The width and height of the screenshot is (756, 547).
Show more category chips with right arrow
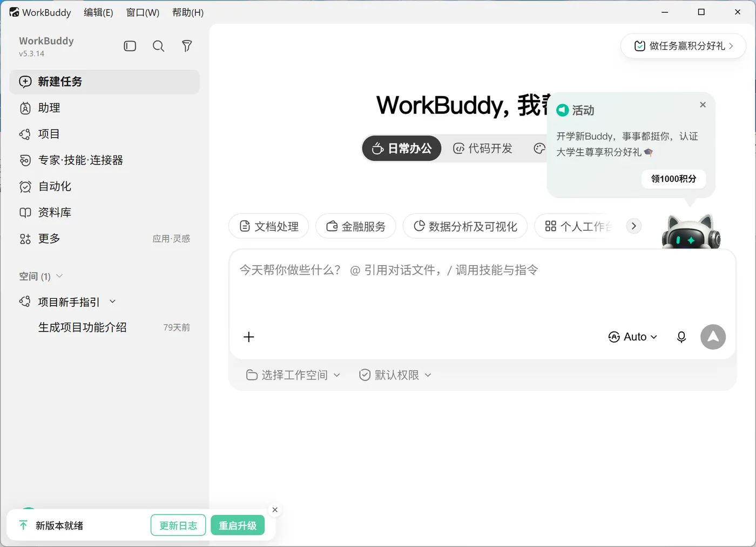click(634, 226)
